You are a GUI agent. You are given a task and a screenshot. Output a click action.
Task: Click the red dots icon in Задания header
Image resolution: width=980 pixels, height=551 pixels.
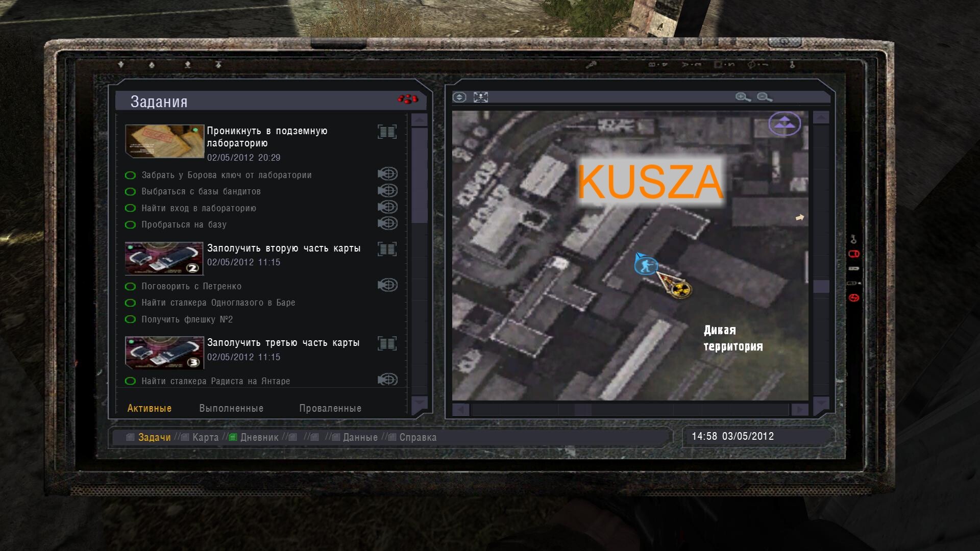[407, 99]
